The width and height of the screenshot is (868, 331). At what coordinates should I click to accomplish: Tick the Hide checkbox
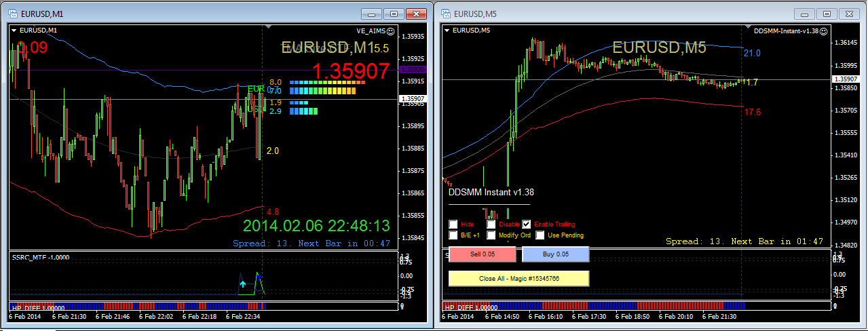point(453,225)
